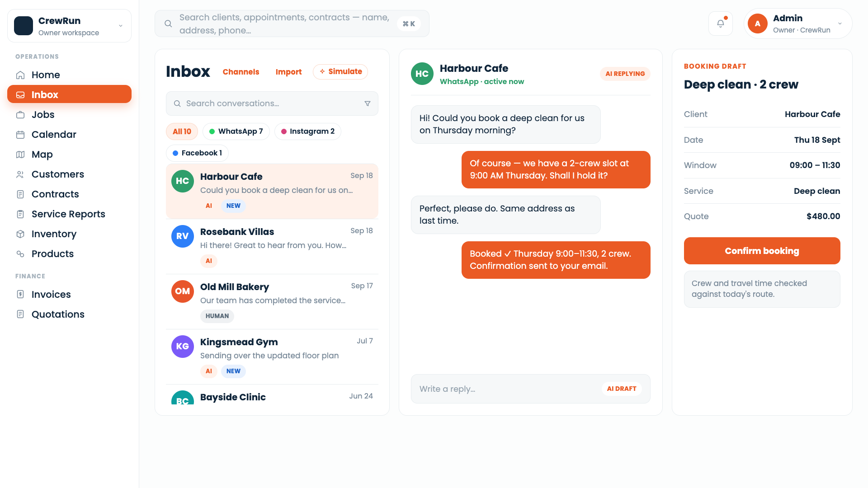Open the Old Mill Bakery conversation
868x488 pixels.
272,301
